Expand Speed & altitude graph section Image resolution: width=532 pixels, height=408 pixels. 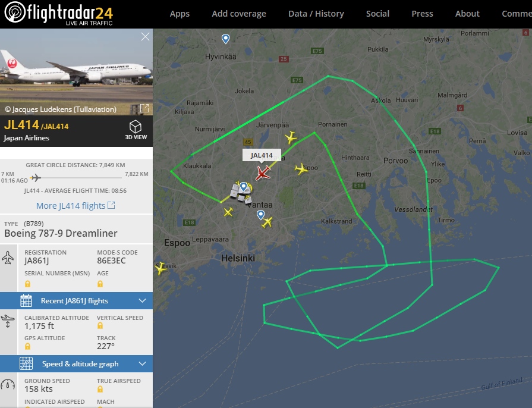click(x=76, y=364)
